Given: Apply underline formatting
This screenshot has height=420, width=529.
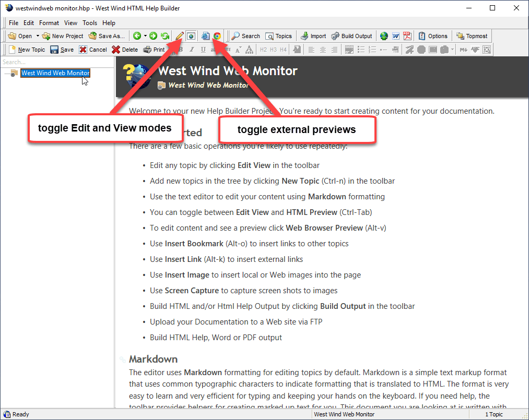Looking at the screenshot, I should 203,50.
